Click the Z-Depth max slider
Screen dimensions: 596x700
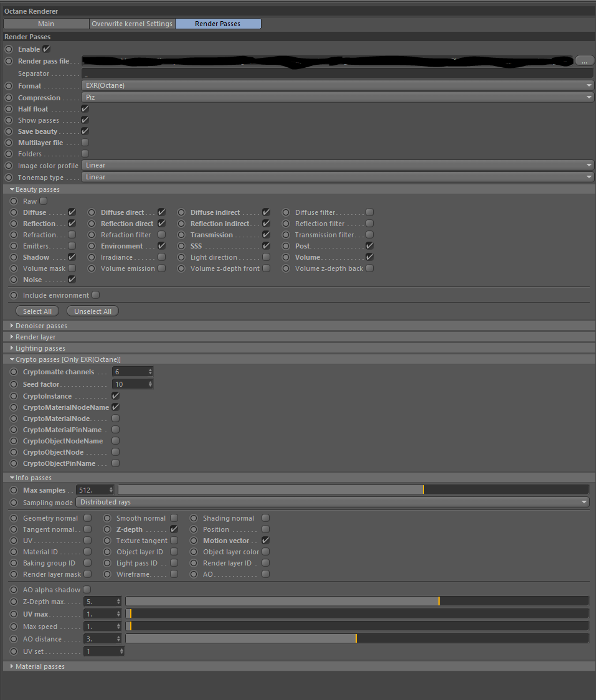click(357, 602)
